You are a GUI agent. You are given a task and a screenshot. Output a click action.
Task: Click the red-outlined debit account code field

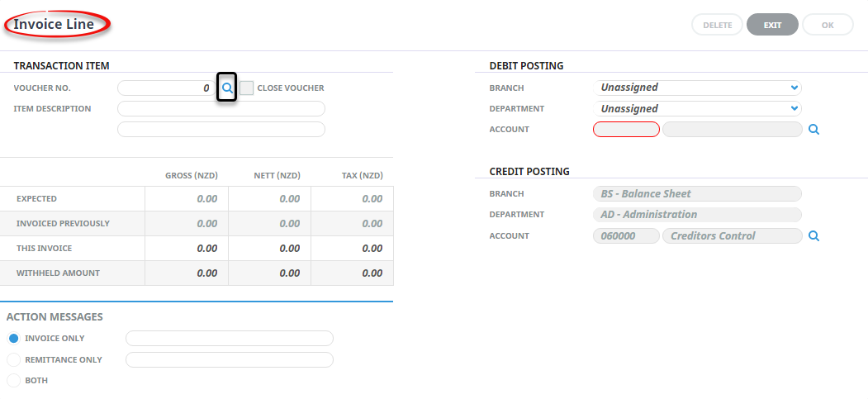(626, 130)
